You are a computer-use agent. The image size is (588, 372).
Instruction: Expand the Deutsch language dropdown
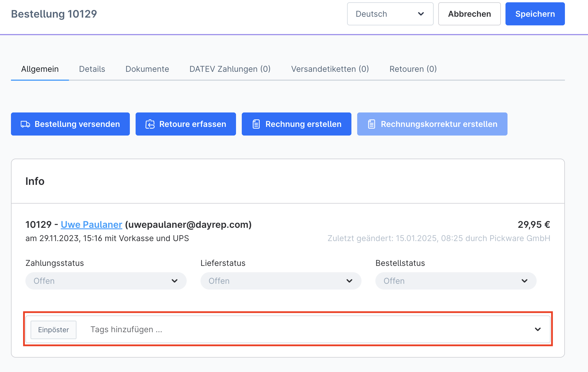click(390, 14)
